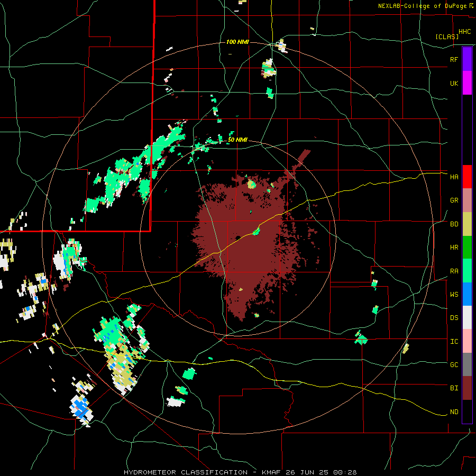Click the 'IC' legend label
Screen dimensions: 476x476
pos(454,342)
